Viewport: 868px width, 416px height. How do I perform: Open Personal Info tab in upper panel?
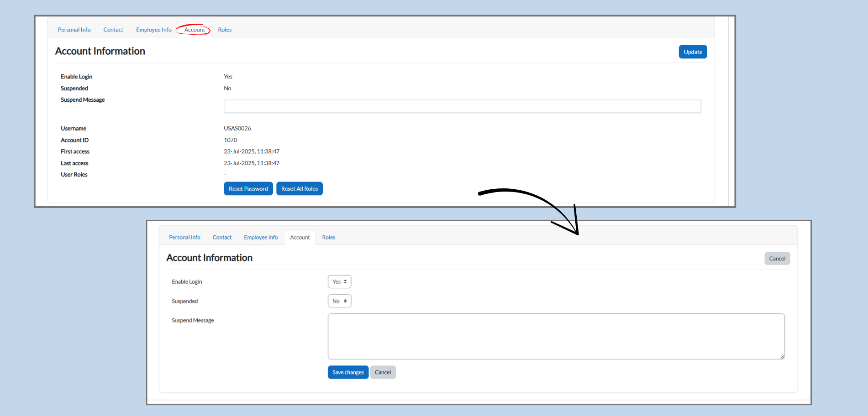74,30
